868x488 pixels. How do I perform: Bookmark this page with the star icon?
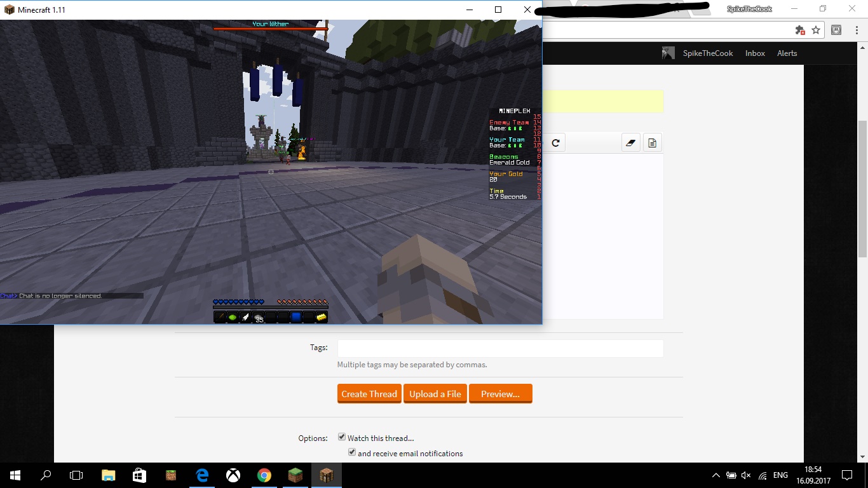pyautogui.click(x=816, y=30)
